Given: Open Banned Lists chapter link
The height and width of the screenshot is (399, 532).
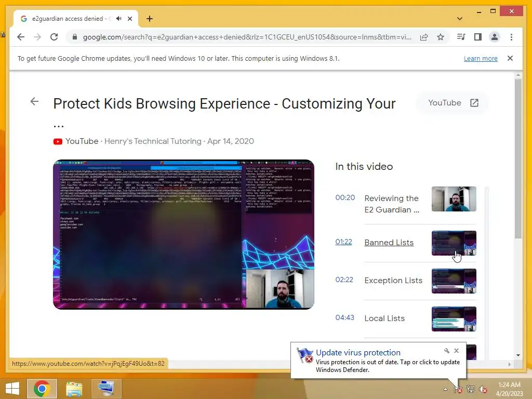Looking at the screenshot, I should [x=389, y=243].
